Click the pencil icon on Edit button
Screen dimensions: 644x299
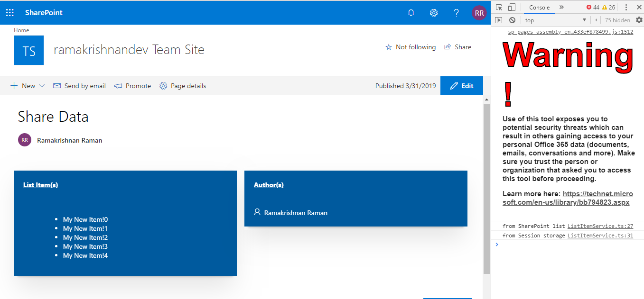click(454, 86)
